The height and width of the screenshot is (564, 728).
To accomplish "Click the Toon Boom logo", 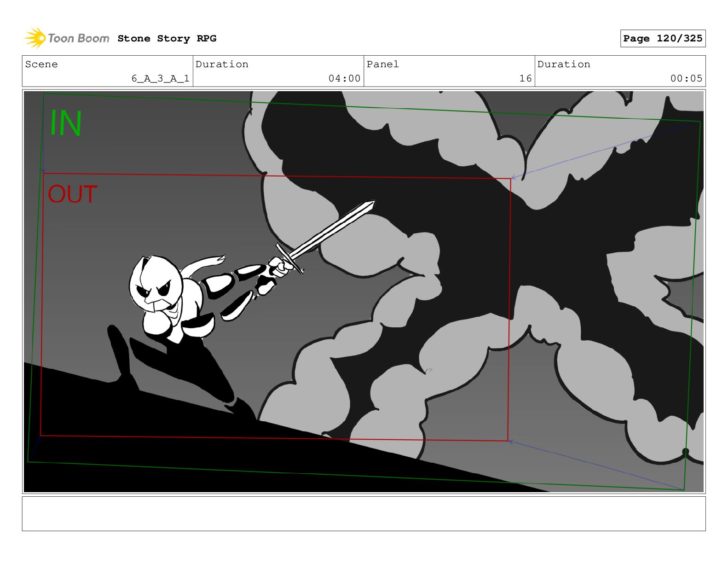I will 67,38.
